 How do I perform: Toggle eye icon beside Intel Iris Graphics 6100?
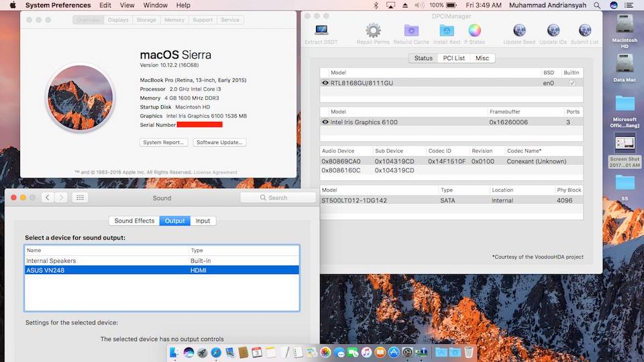click(325, 122)
